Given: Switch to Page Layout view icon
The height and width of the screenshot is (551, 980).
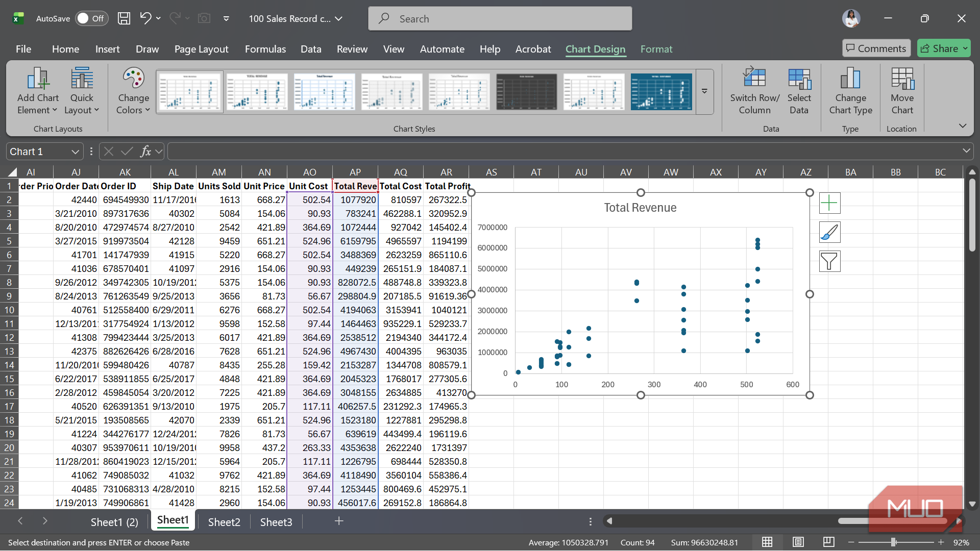Looking at the screenshot, I should [798, 542].
